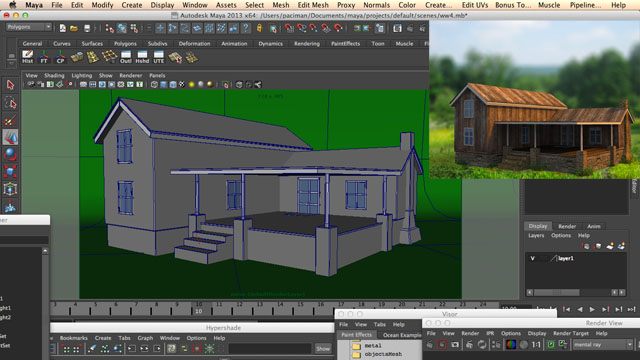Toggle resolution gate icon in panel toolbar

pyautogui.click(x=102, y=84)
